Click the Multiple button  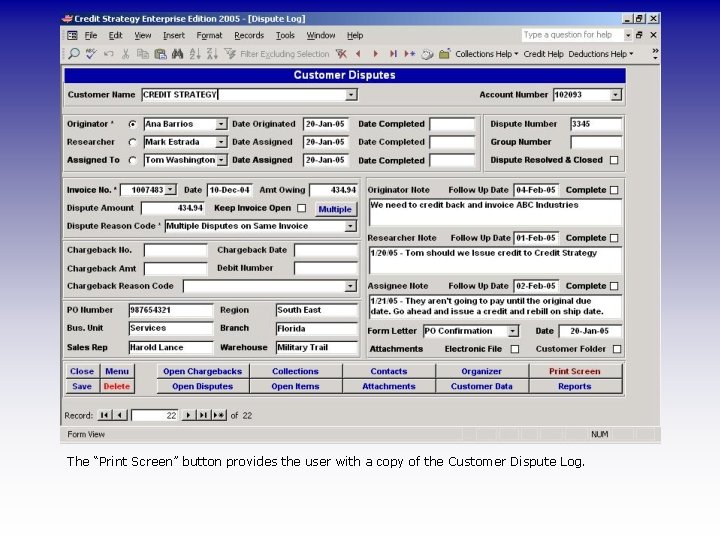[x=335, y=209]
